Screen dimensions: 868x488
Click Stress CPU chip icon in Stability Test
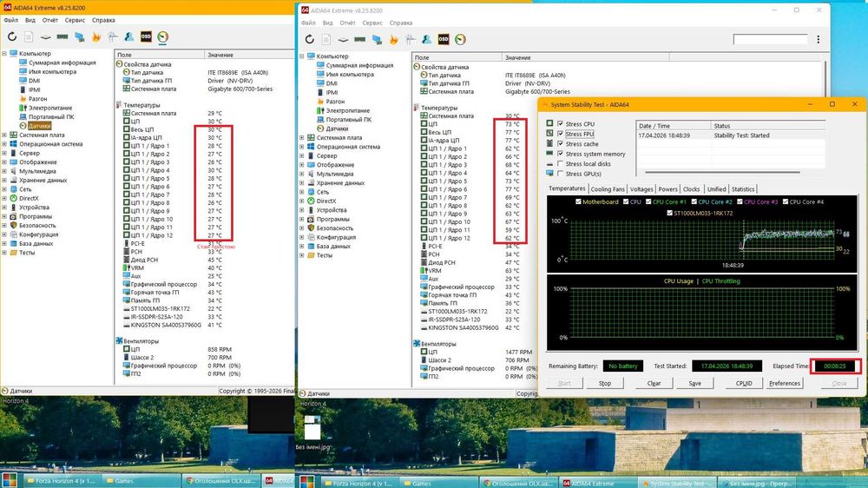(x=549, y=123)
